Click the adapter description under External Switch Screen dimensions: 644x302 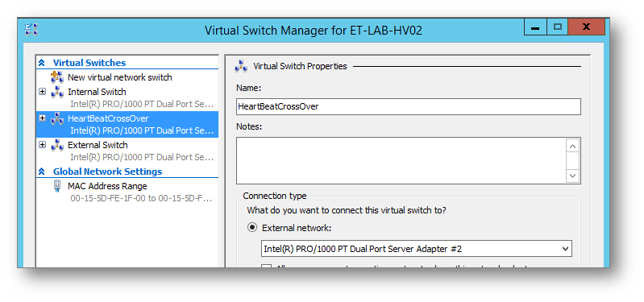click(142, 157)
